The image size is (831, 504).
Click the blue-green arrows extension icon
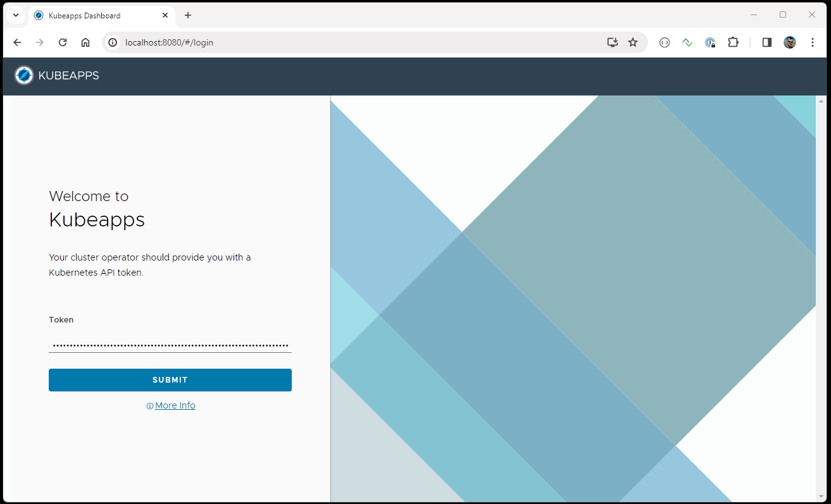[687, 42]
